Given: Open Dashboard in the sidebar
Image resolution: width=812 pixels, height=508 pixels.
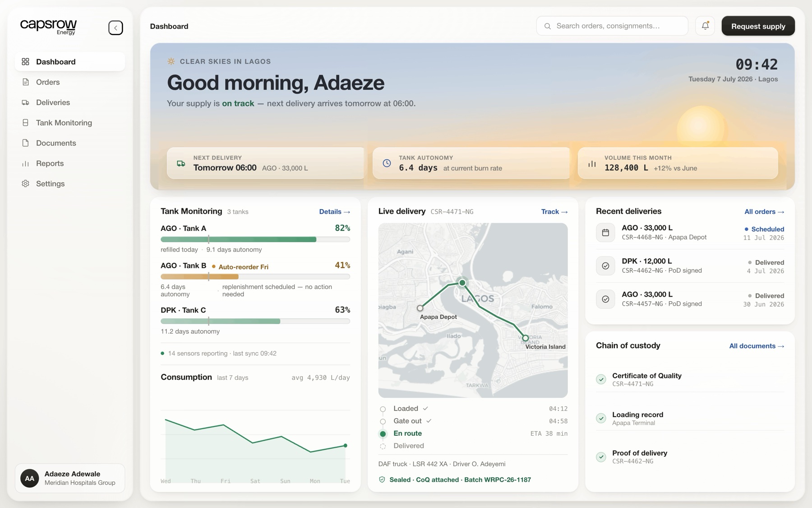Looking at the screenshot, I should [x=70, y=61].
